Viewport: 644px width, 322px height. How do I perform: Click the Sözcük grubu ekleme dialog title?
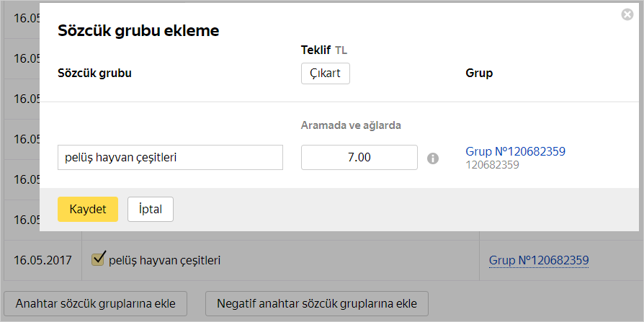pyautogui.click(x=138, y=30)
